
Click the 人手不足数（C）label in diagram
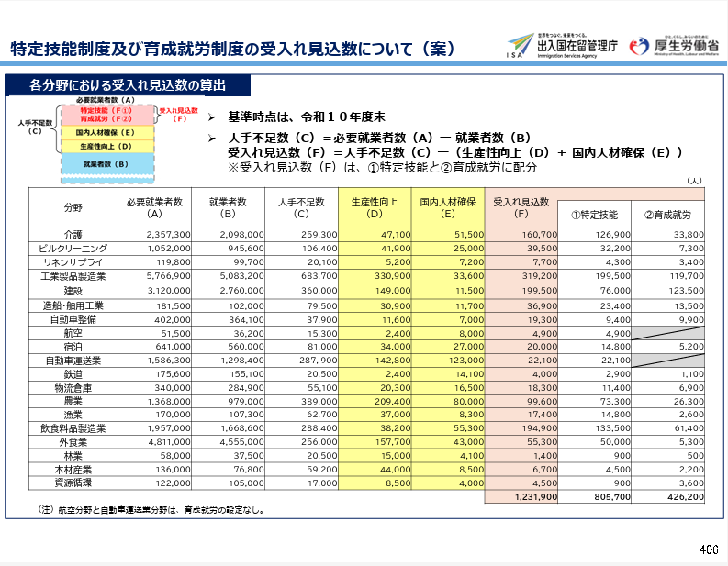tap(35, 126)
